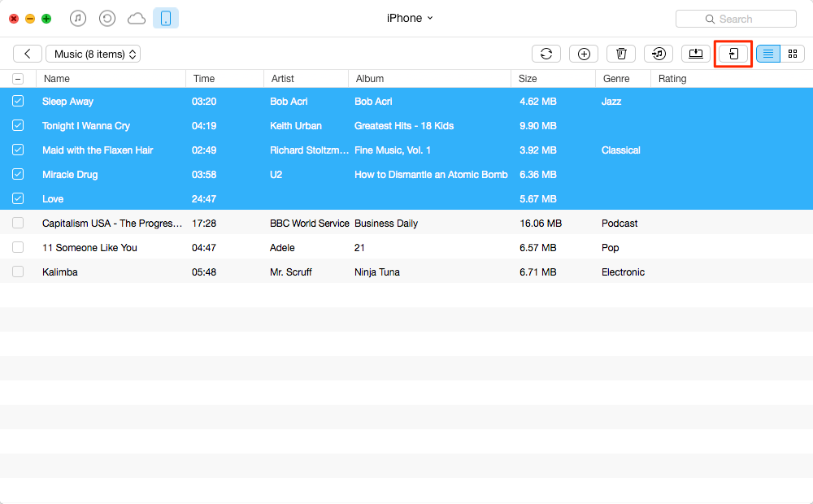Click the delete trash button
This screenshot has width=813, height=504.
click(x=621, y=54)
